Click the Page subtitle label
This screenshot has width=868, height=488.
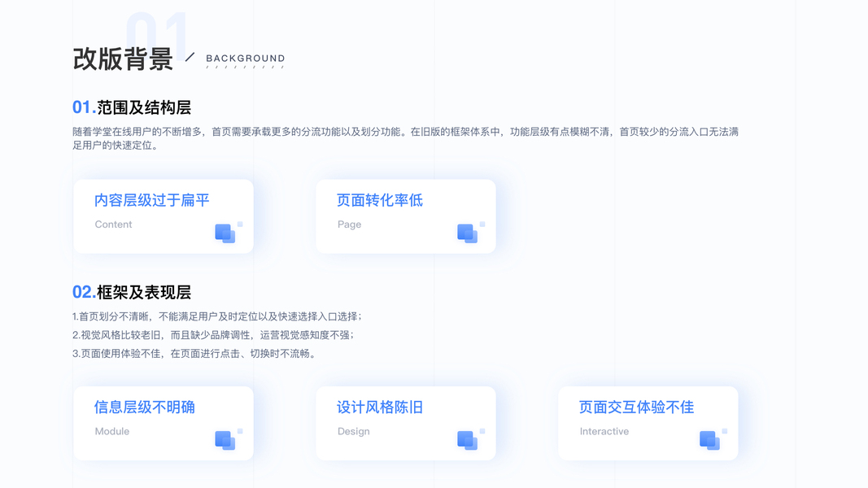click(x=349, y=224)
